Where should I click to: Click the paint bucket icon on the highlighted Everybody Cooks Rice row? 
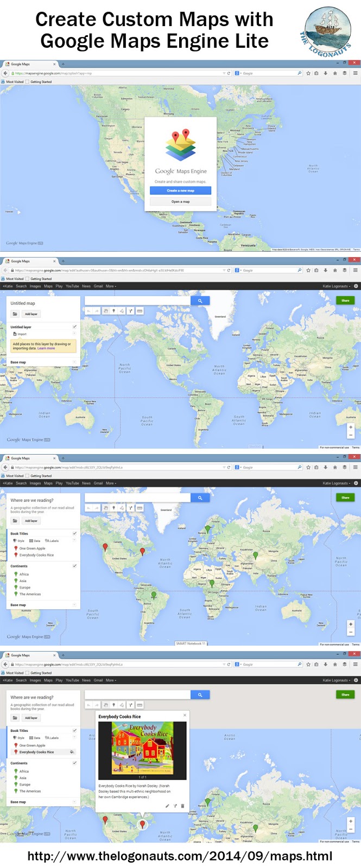[72, 752]
